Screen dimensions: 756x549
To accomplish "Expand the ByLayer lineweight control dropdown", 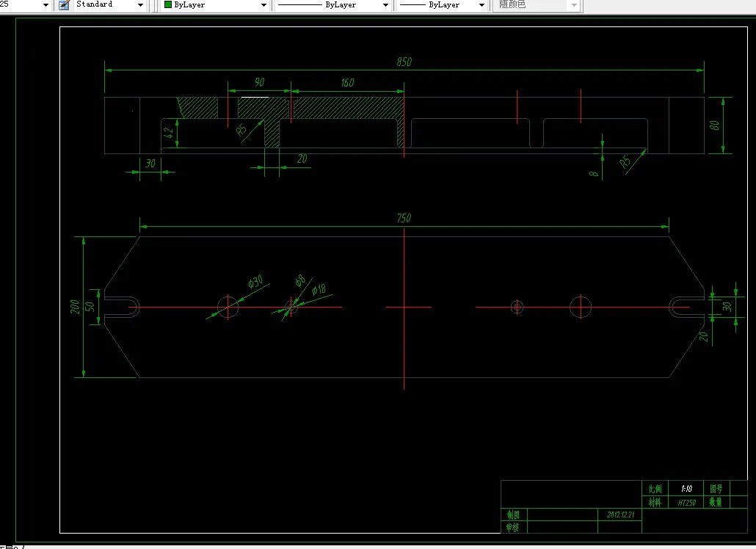I will (x=481, y=5).
